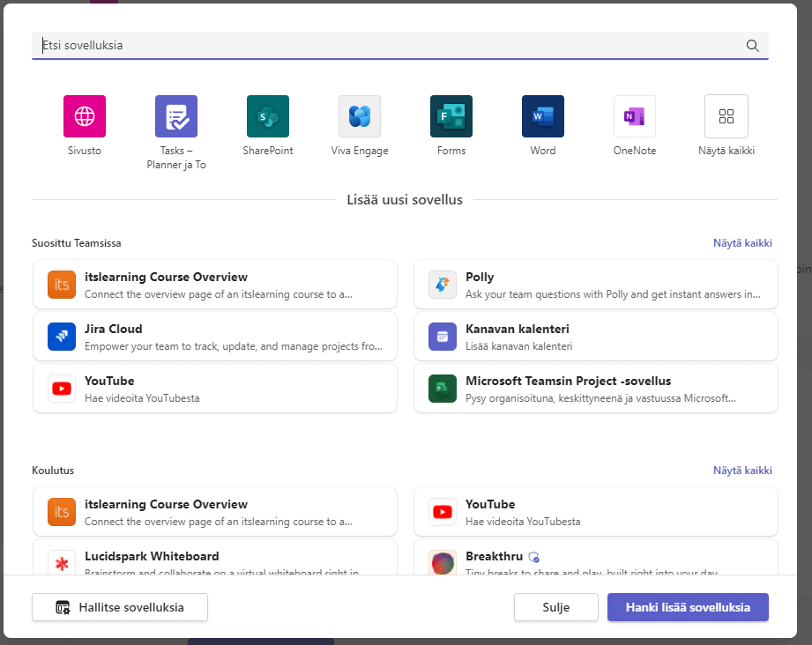Click the Microsoft Teamsin Project app icon

coord(443,389)
